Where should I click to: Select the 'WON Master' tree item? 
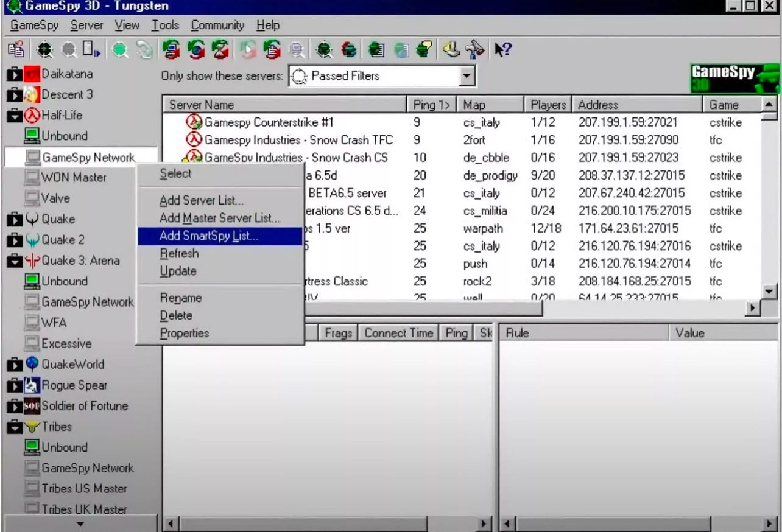coord(74,178)
